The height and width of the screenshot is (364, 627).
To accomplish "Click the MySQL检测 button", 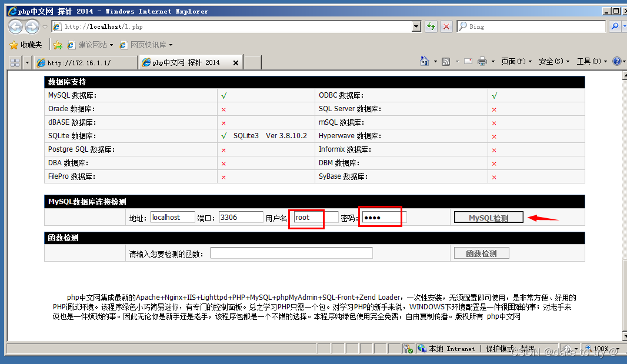I will (x=489, y=217).
